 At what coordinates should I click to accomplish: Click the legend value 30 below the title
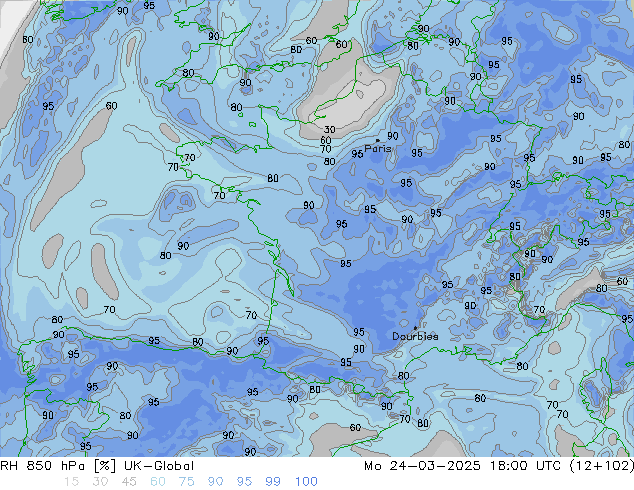pos(100,482)
